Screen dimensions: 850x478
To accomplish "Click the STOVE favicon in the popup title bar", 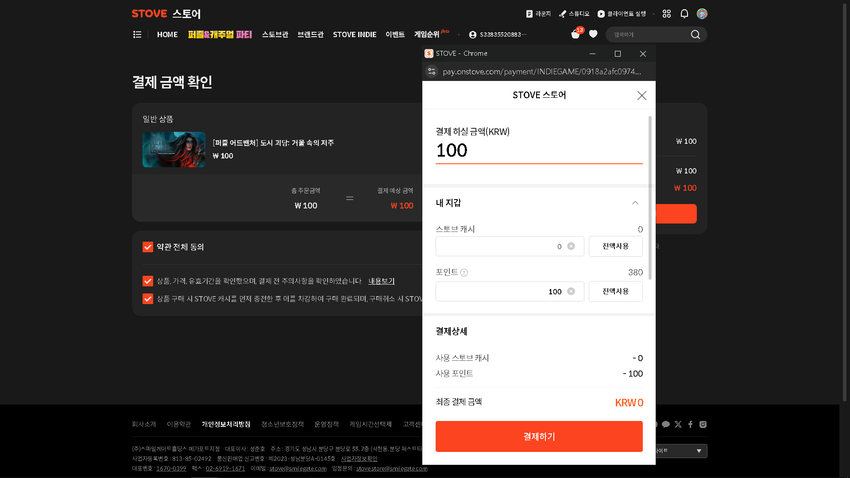I will pyautogui.click(x=429, y=53).
